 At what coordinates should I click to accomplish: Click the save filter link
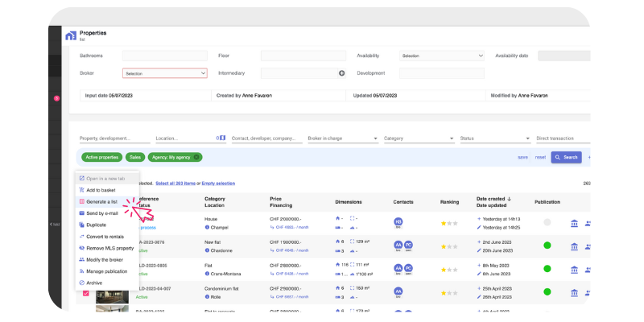[x=522, y=157]
